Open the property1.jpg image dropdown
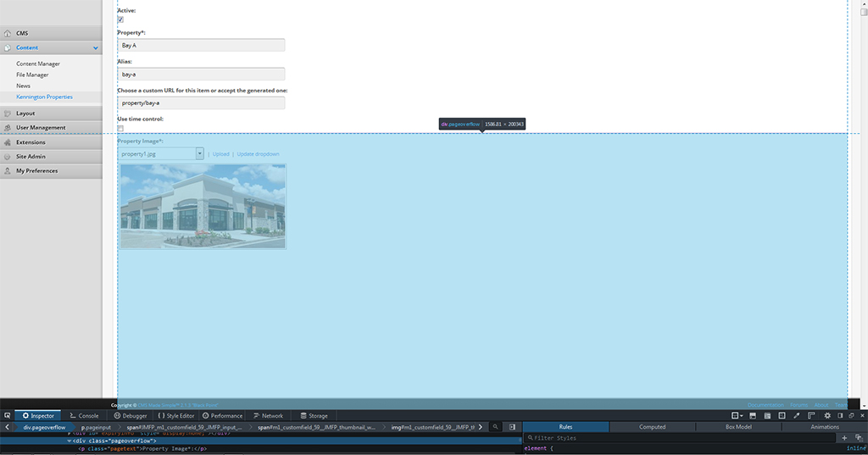The height and width of the screenshot is (455, 868). coord(200,154)
